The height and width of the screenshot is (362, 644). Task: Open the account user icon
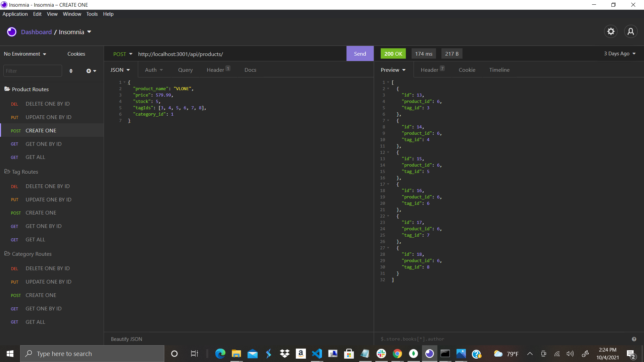[x=631, y=32]
